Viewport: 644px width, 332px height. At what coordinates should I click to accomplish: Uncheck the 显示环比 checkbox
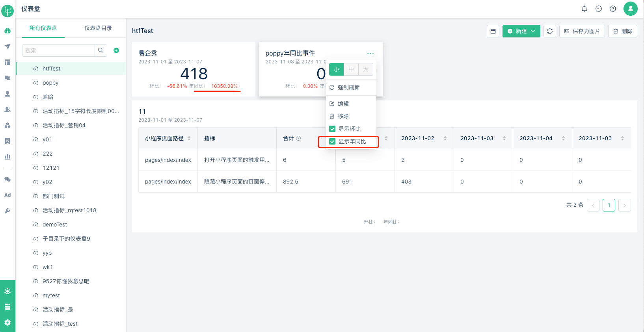332,129
